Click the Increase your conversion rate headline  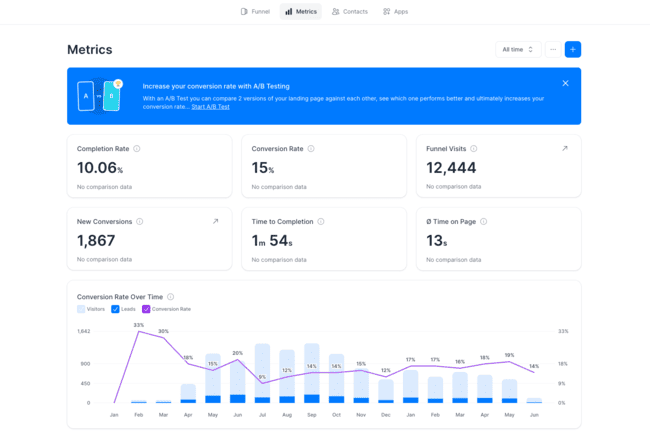[x=216, y=86]
